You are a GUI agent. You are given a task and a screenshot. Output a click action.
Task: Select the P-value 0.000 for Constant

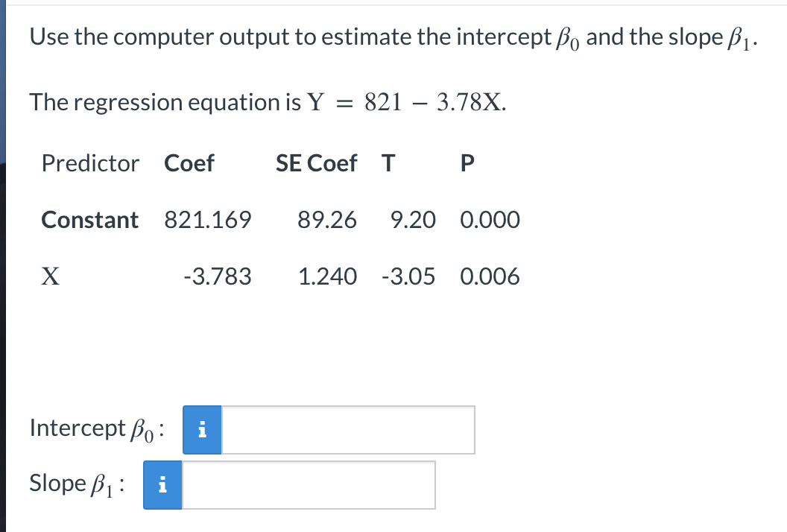coord(490,220)
